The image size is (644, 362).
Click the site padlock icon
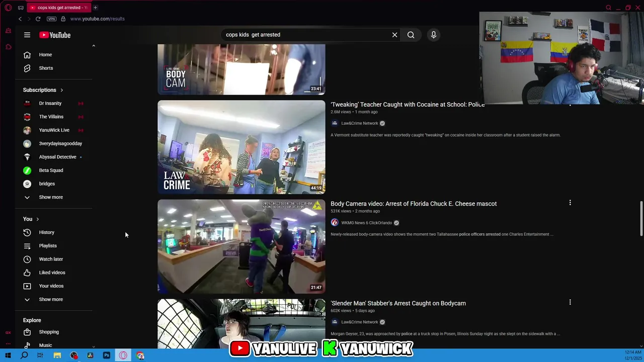(63, 19)
